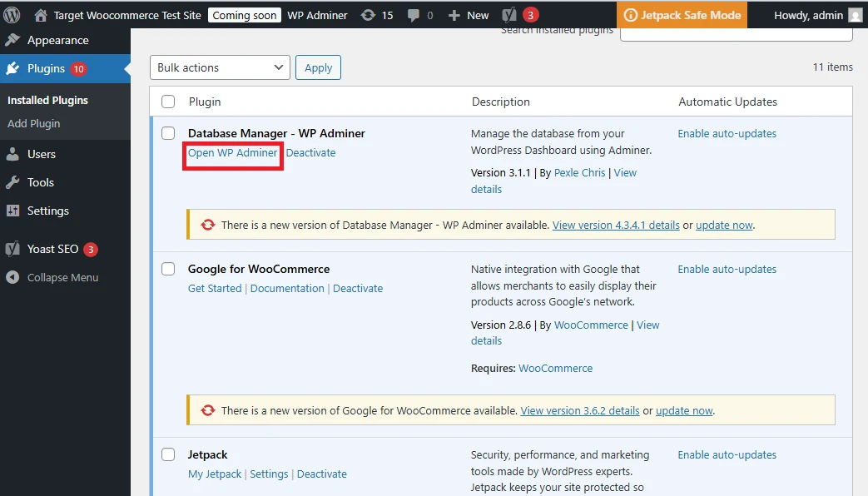Click the Database Manager update notice refresh icon
The width and height of the screenshot is (868, 496).
(x=207, y=225)
